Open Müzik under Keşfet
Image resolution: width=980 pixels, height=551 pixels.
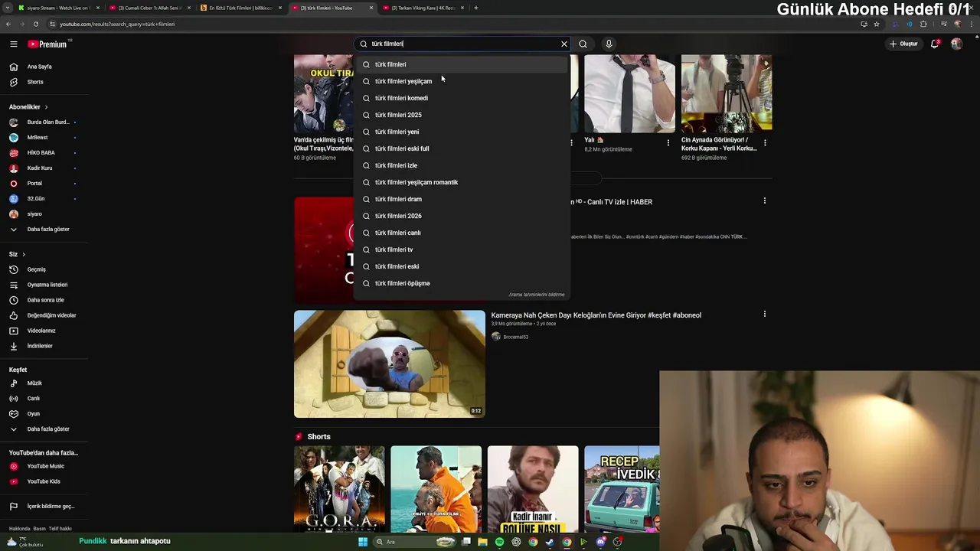tap(34, 383)
